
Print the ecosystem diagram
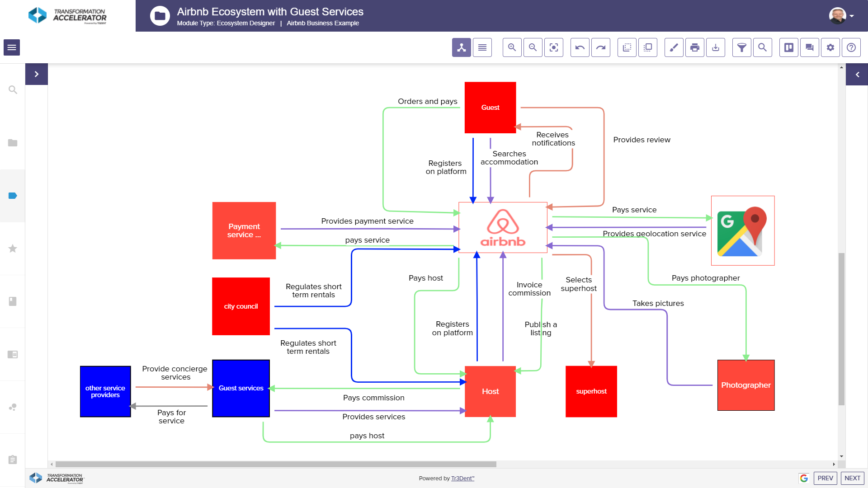point(694,47)
